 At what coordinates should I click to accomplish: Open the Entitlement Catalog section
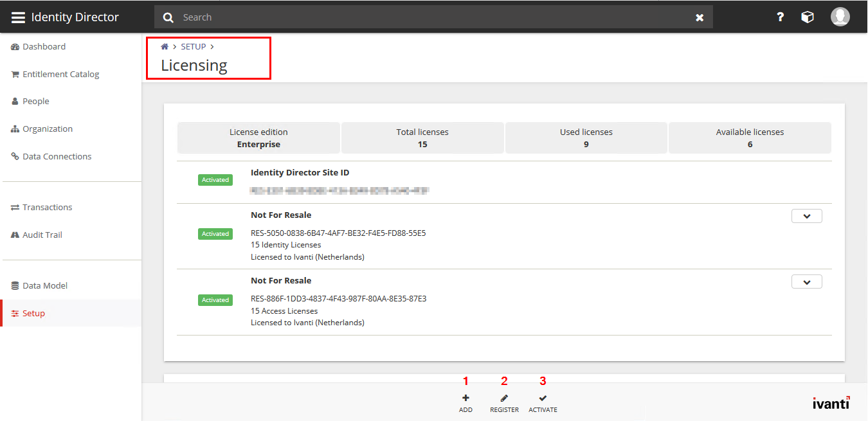click(60, 74)
